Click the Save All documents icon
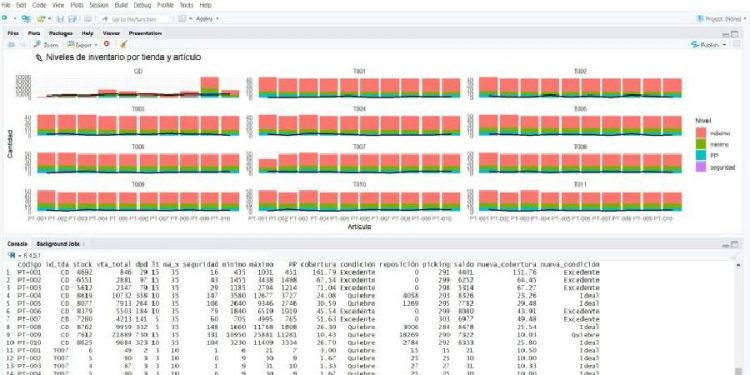 [72, 19]
